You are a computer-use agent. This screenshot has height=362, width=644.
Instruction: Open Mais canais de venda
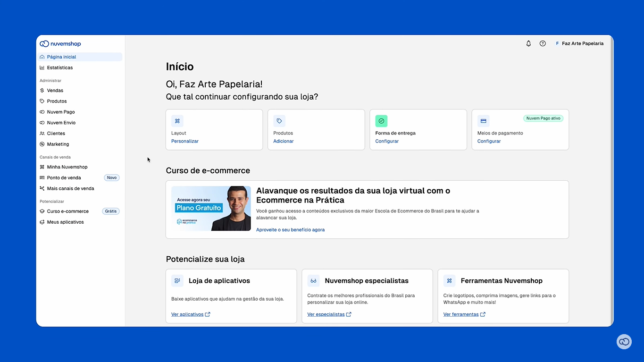79,189
